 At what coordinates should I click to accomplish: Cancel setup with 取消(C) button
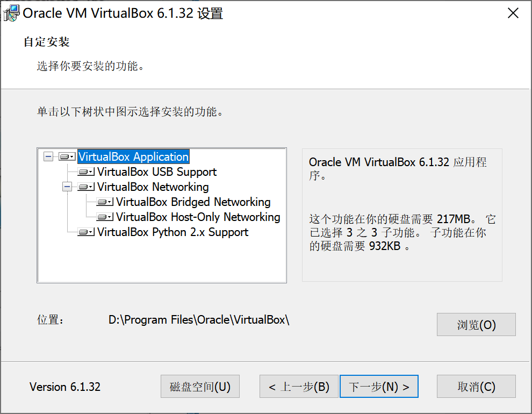pos(476,386)
